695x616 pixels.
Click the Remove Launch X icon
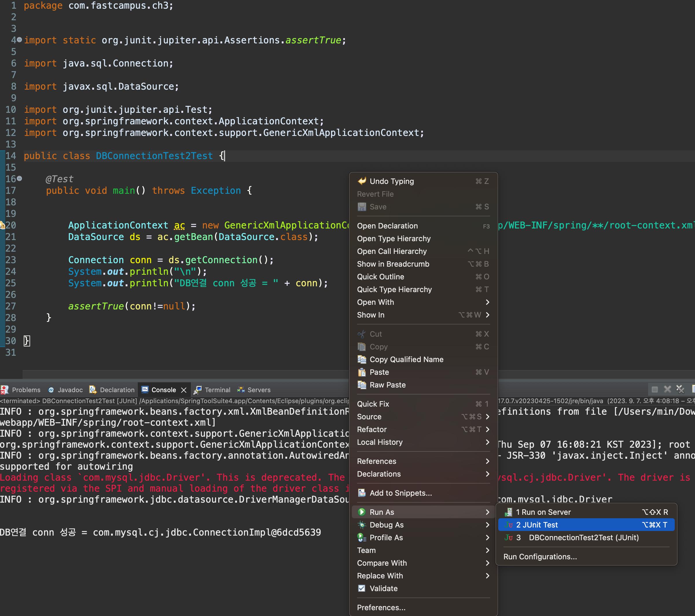(668, 389)
